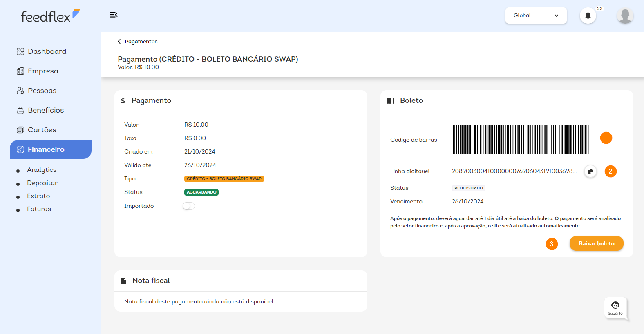This screenshot has width=644, height=334.
Task: Open the user avatar profile menu
Action: (x=625, y=16)
